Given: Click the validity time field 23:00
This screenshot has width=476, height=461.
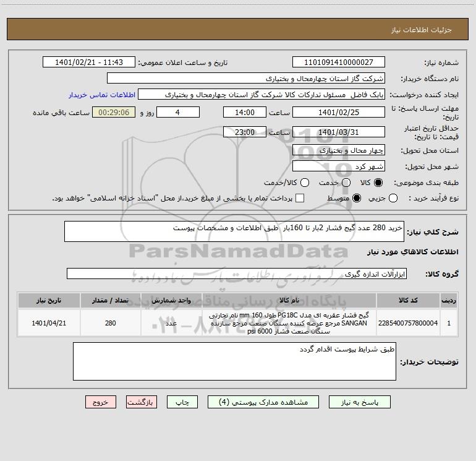Looking at the screenshot, I should pyautogui.click(x=245, y=132).
